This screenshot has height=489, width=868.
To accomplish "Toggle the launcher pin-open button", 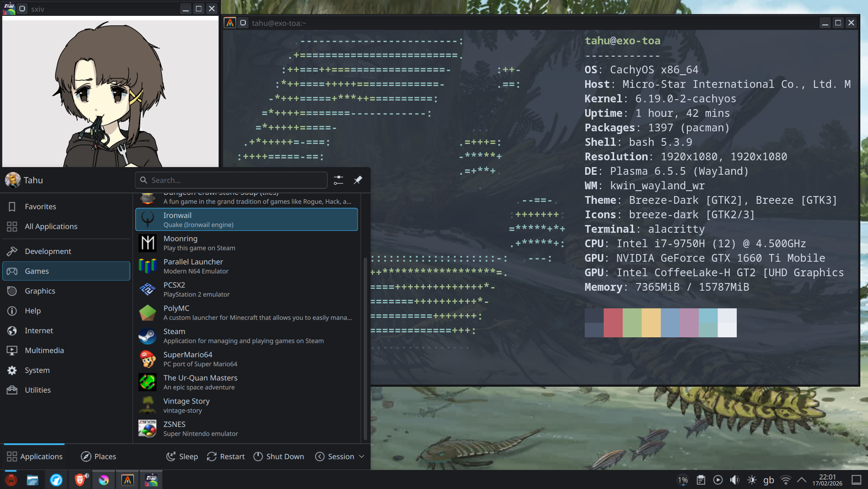I will (358, 180).
